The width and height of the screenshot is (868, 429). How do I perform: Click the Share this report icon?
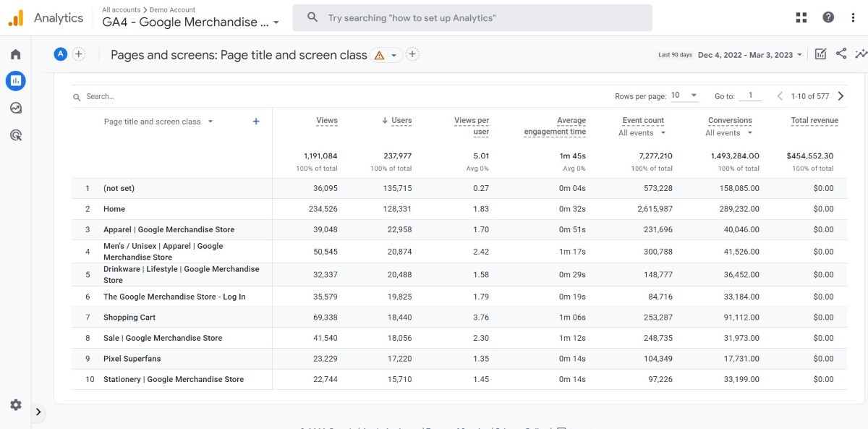(841, 54)
